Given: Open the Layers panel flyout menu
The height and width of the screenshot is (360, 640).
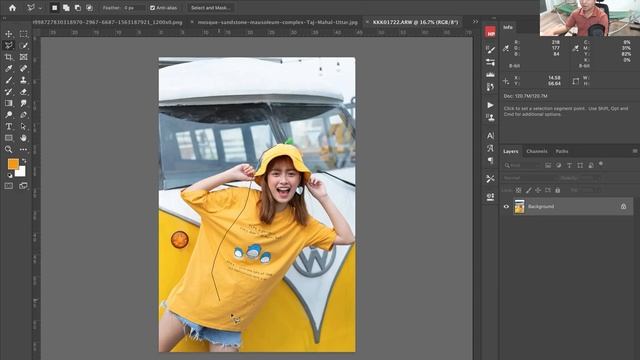Looking at the screenshot, I should pos(635,151).
